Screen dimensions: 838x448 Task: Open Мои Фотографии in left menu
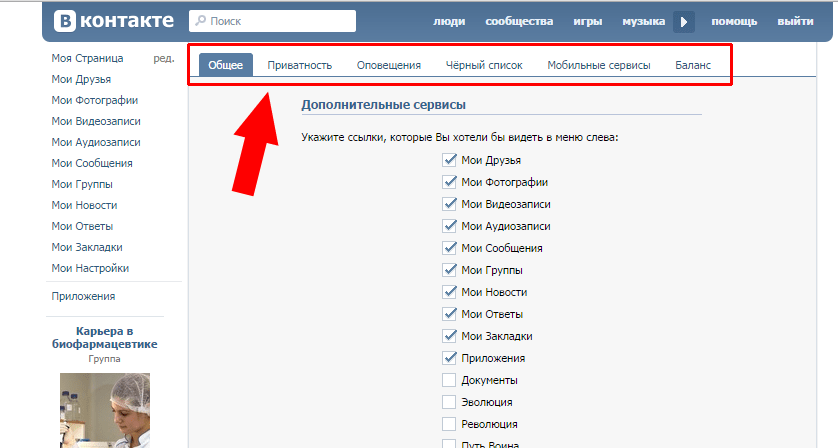pos(95,100)
